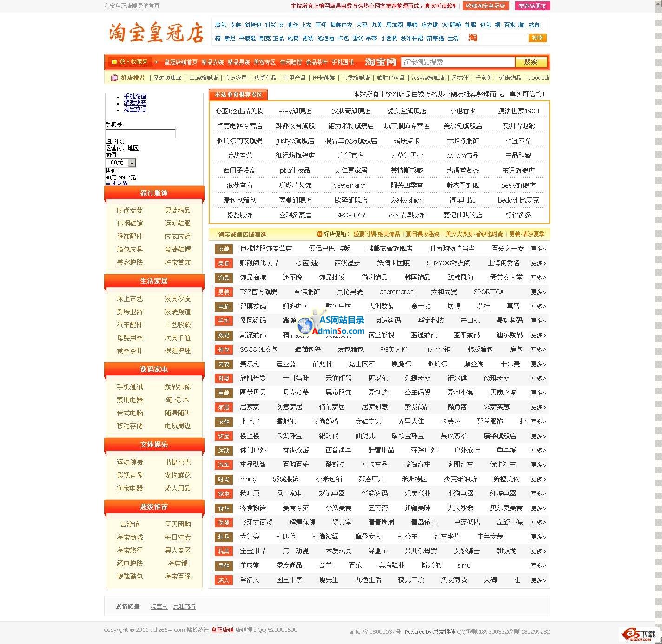Click the 放入收藏夹 favorites button
Image resolution: width=662 pixels, height=644 pixels.
130,62
